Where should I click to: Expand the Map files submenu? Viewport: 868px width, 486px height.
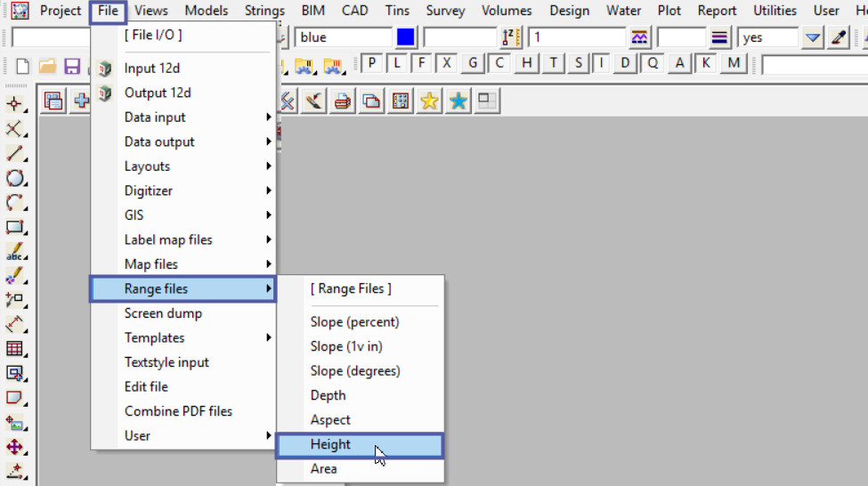(183, 264)
